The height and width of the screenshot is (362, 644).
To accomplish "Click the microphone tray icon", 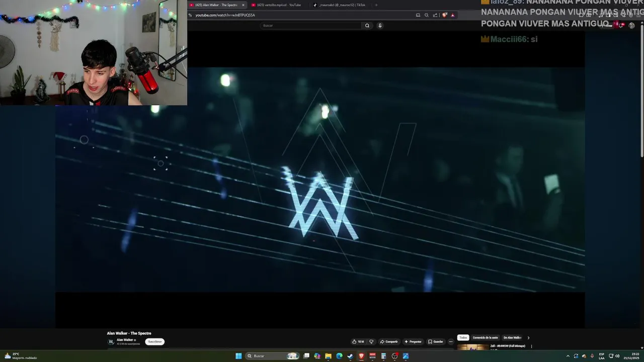I will (x=592, y=356).
